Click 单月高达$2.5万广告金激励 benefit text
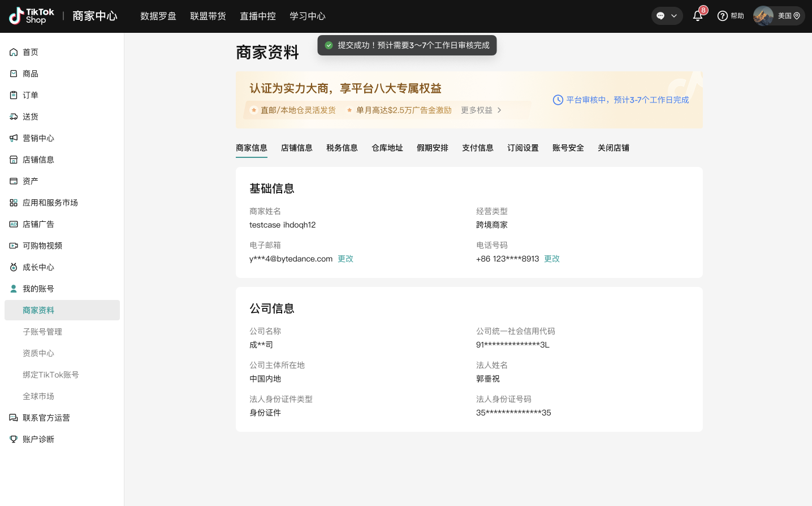The image size is (812, 506). click(x=404, y=110)
